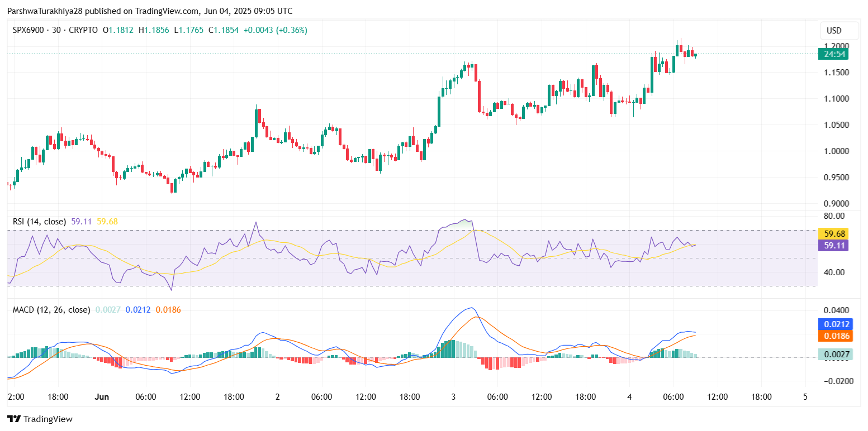Screen dimensions: 868x431
Task: Click the purple 59.11 RSI axis tag
Action: coord(833,245)
